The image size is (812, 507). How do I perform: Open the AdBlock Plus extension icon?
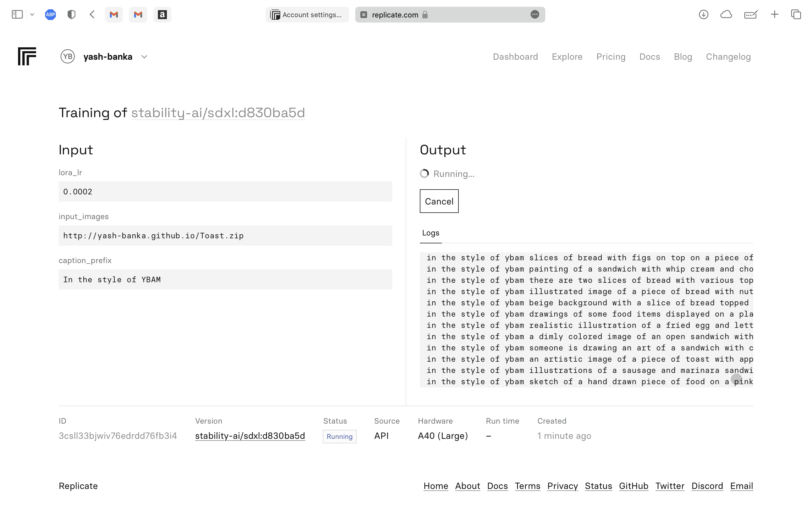(x=50, y=14)
